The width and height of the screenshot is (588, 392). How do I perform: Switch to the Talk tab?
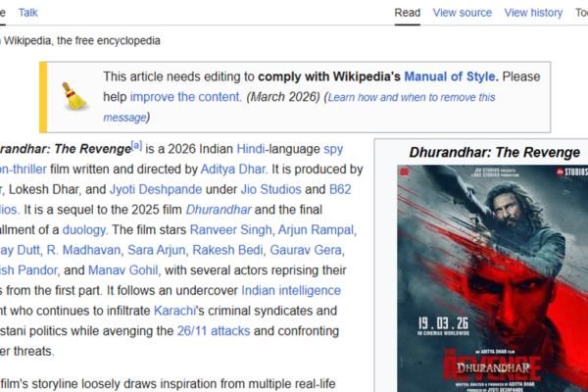(x=28, y=12)
